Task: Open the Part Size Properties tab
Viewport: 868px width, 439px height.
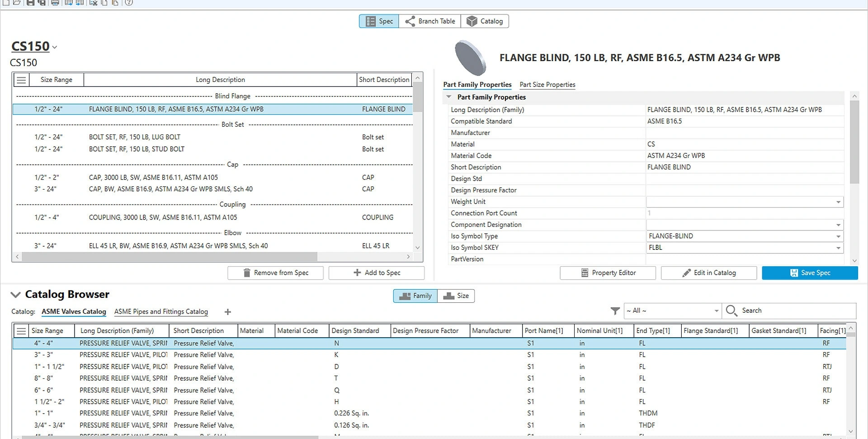Action: [547, 85]
